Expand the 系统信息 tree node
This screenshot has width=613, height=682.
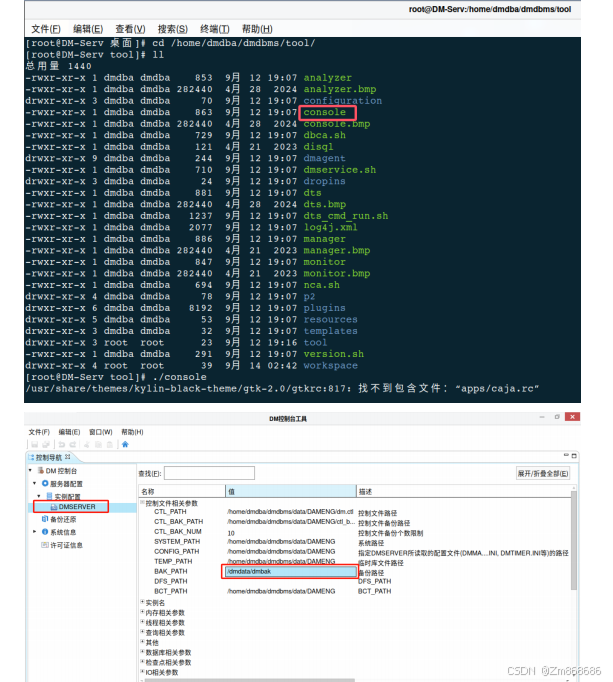coord(34,532)
